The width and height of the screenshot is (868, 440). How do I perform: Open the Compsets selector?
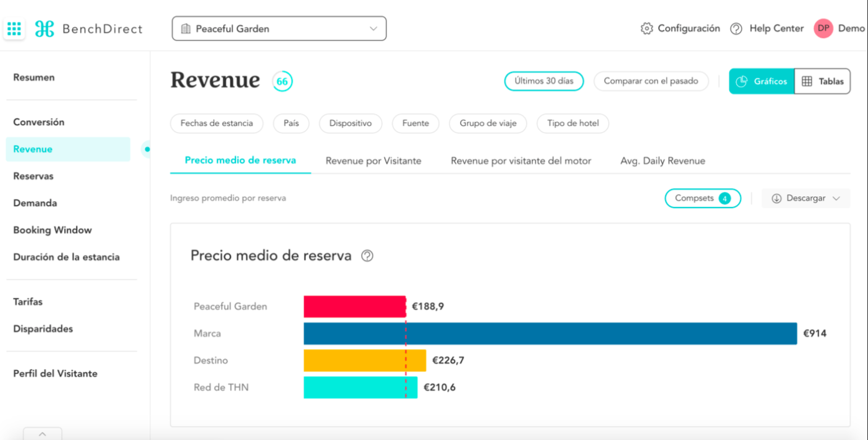point(703,198)
